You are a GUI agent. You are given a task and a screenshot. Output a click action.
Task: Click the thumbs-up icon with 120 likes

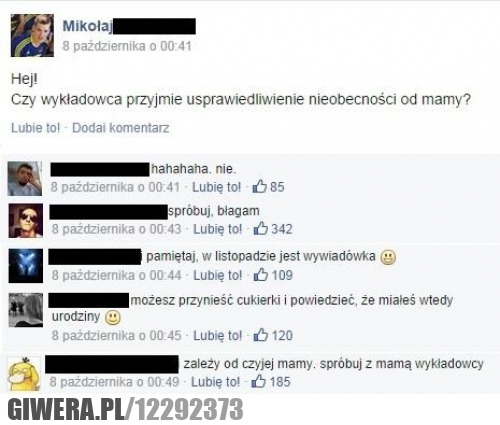coord(261,335)
